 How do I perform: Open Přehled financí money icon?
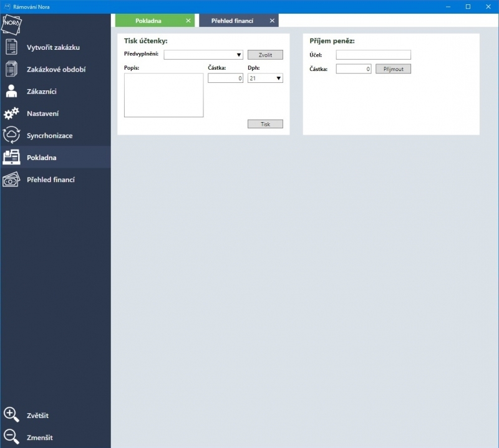(11, 179)
